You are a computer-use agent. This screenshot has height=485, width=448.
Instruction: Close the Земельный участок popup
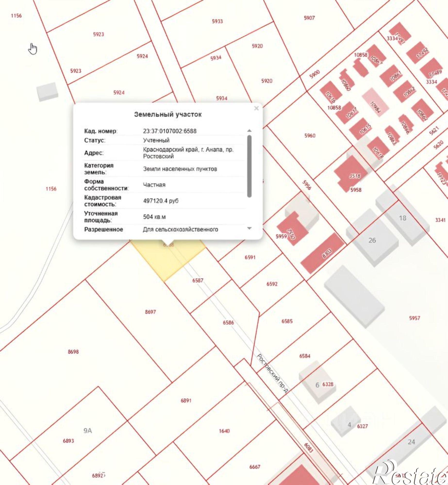click(256, 108)
